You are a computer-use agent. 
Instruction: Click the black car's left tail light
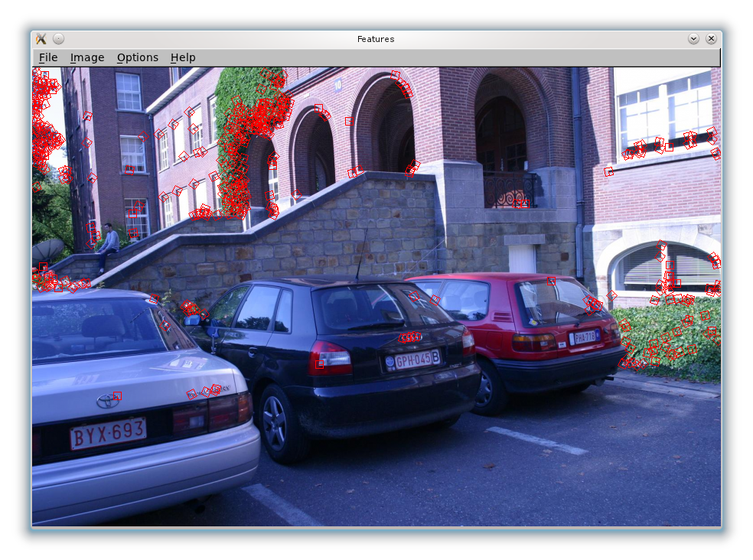[330, 358]
